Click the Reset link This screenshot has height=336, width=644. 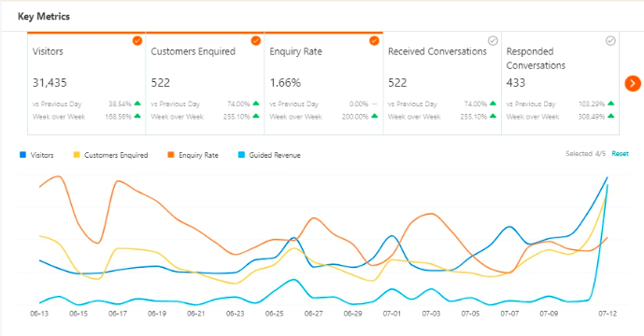point(621,153)
